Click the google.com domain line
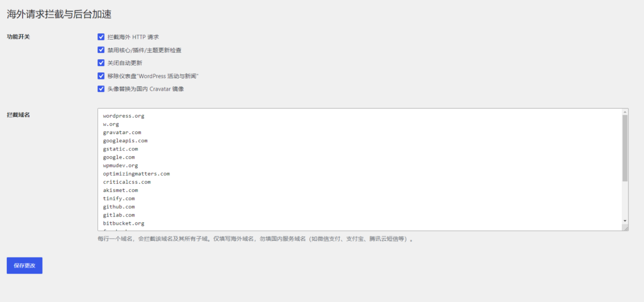Image resolution: width=644 pixels, height=302 pixels. pyautogui.click(x=119, y=157)
